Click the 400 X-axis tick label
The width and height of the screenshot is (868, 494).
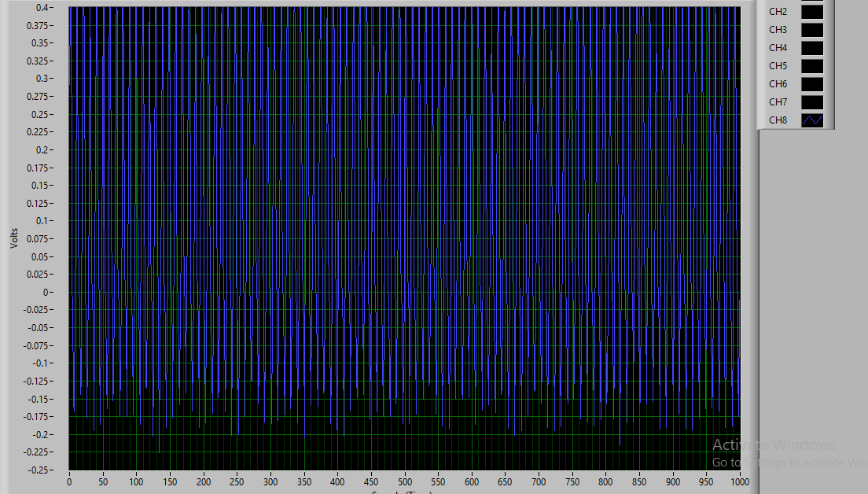pos(337,482)
